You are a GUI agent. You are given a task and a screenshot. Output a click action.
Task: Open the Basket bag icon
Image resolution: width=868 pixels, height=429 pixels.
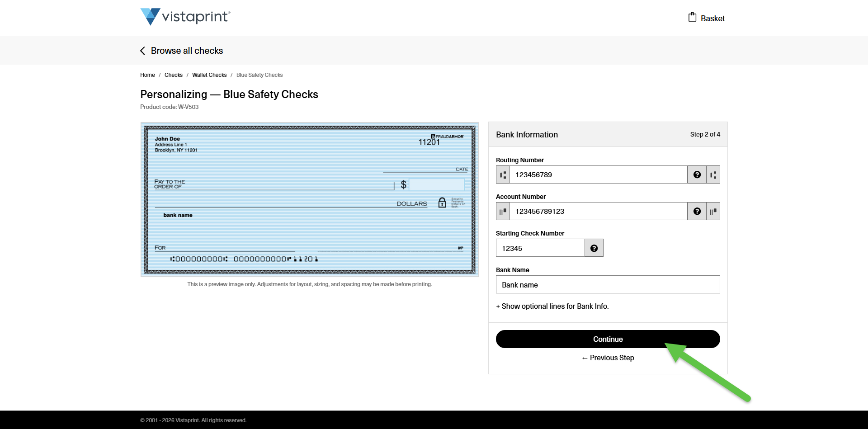pos(692,17)
